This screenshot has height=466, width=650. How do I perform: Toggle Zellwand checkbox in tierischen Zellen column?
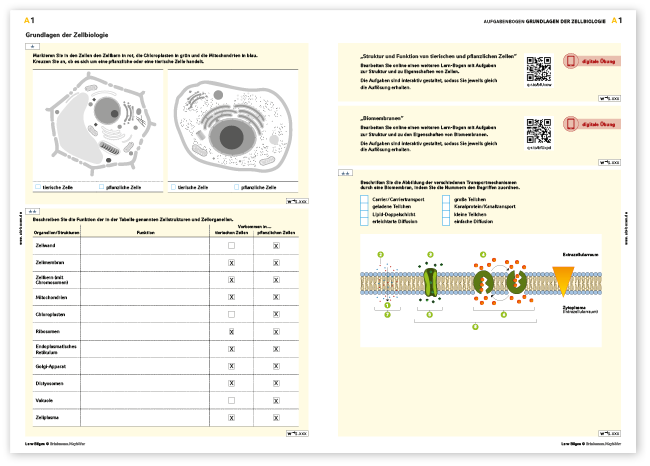click(231, 245)
